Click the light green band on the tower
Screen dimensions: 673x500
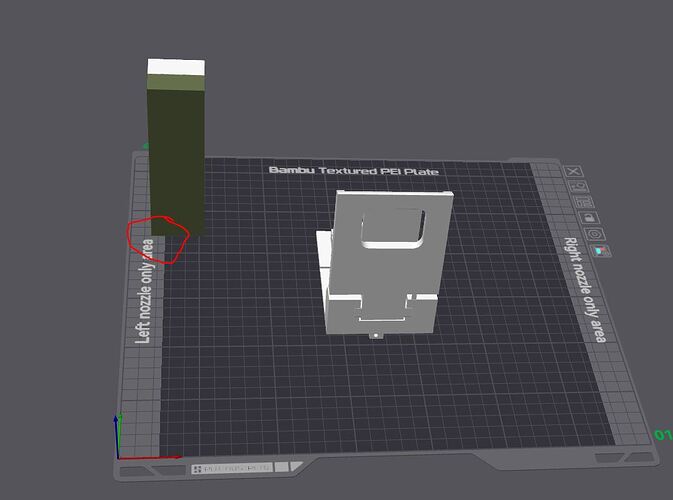pos(176,83)
